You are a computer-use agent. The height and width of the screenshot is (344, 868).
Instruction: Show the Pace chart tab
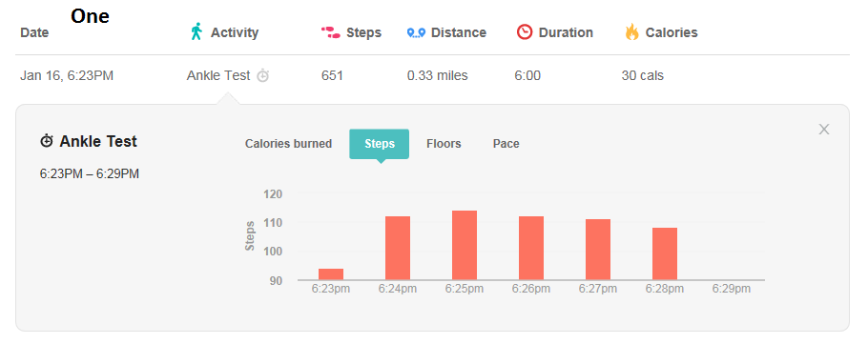point(506,144)
